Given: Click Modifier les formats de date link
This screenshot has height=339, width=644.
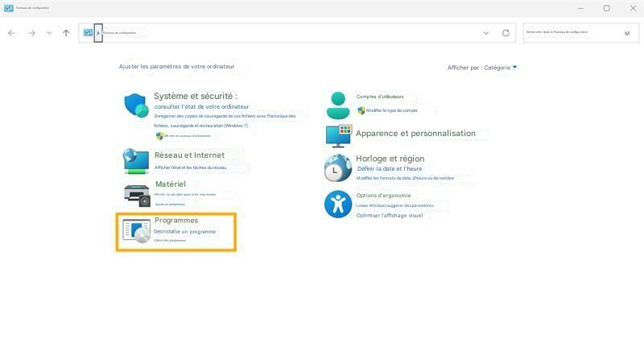Looking at the screenshot, I should point(405,178).
